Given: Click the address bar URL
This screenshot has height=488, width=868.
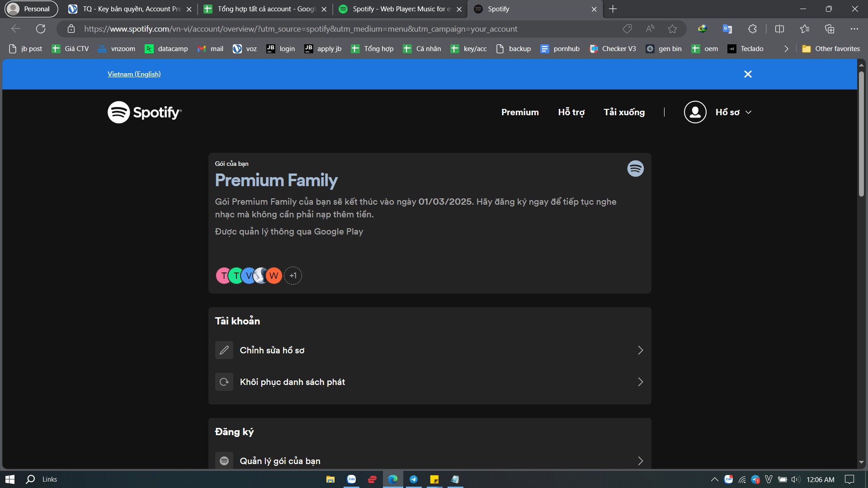Looking at the screenshot, I should 301,29.
